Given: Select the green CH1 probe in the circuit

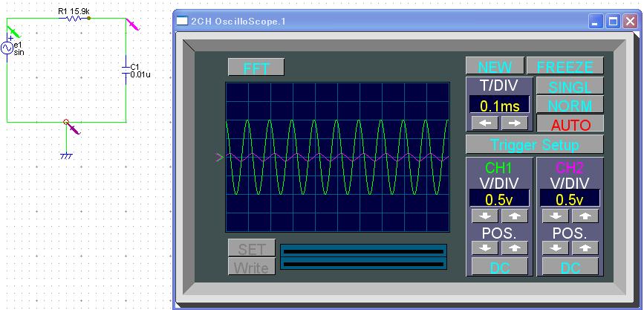Looking at the screenshot, I should point(13,31).
